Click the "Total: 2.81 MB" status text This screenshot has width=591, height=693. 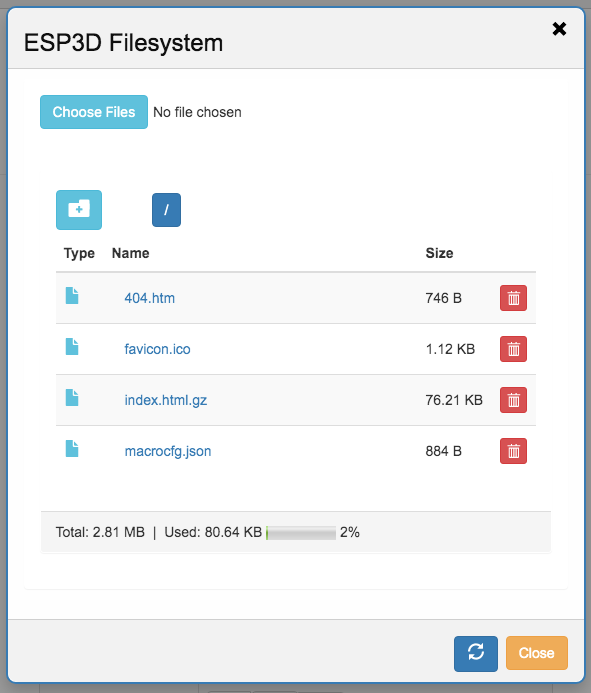[100, 532]
